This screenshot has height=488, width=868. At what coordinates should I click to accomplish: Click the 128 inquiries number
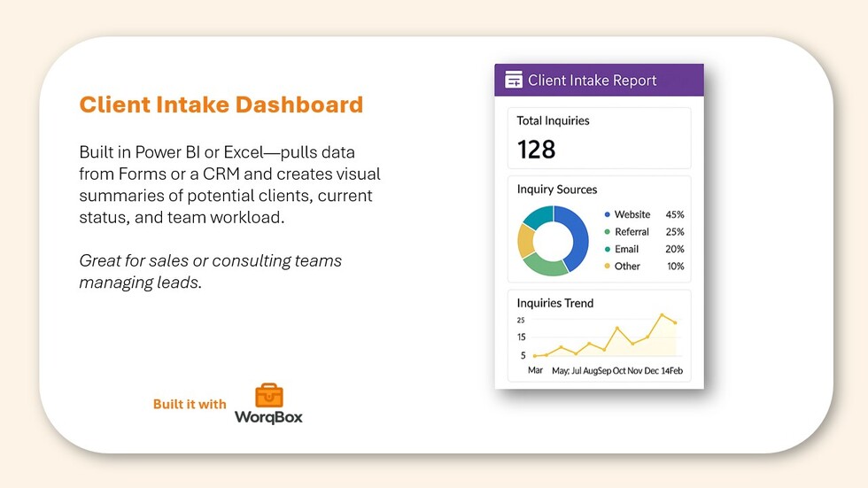pos(536,150)
